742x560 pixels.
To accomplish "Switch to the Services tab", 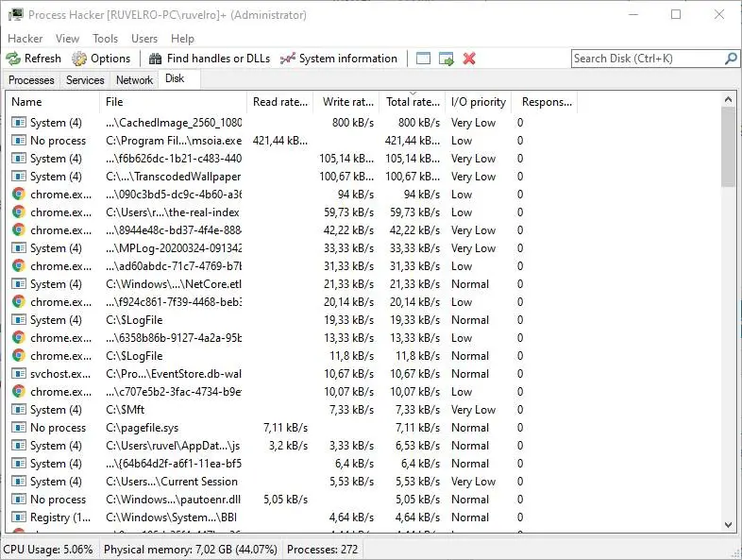I will click(85, 80).
